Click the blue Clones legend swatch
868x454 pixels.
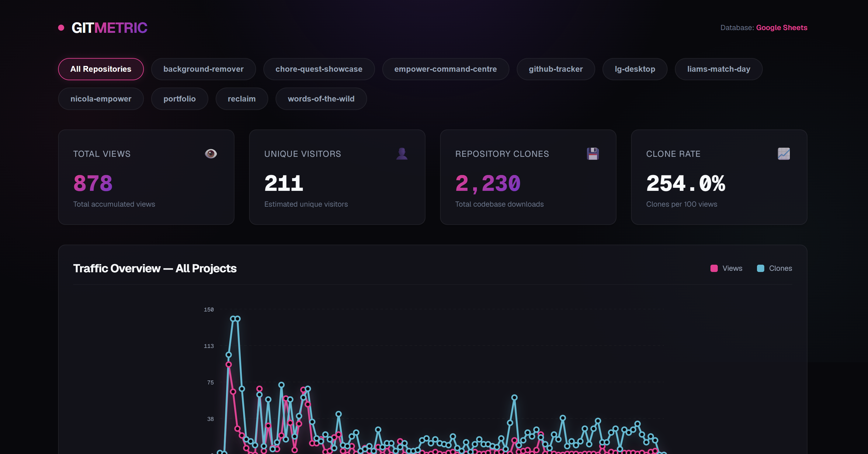(761, 268)
